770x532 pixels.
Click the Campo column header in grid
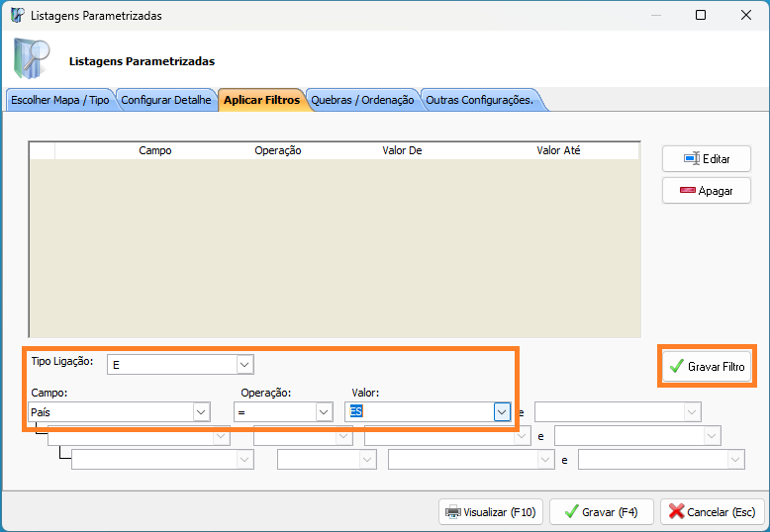click(154, 150)
